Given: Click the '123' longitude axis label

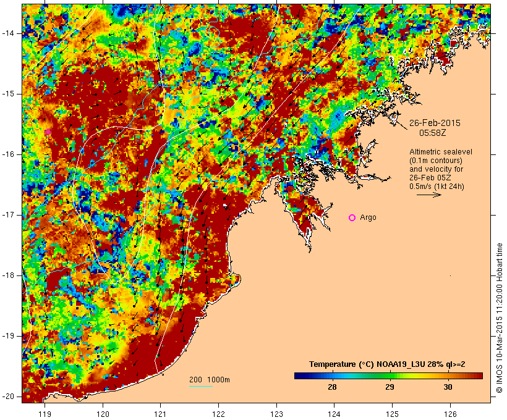Looking at the screenshot, I should tap(276, 414).
